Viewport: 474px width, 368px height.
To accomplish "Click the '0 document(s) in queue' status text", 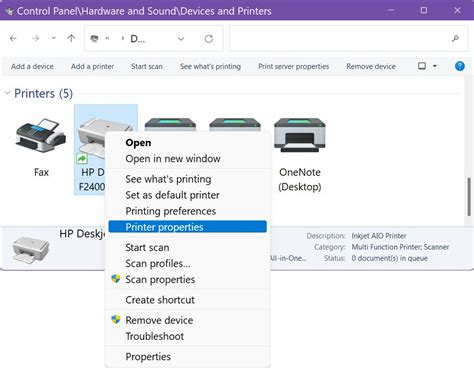I will (389, 258).
